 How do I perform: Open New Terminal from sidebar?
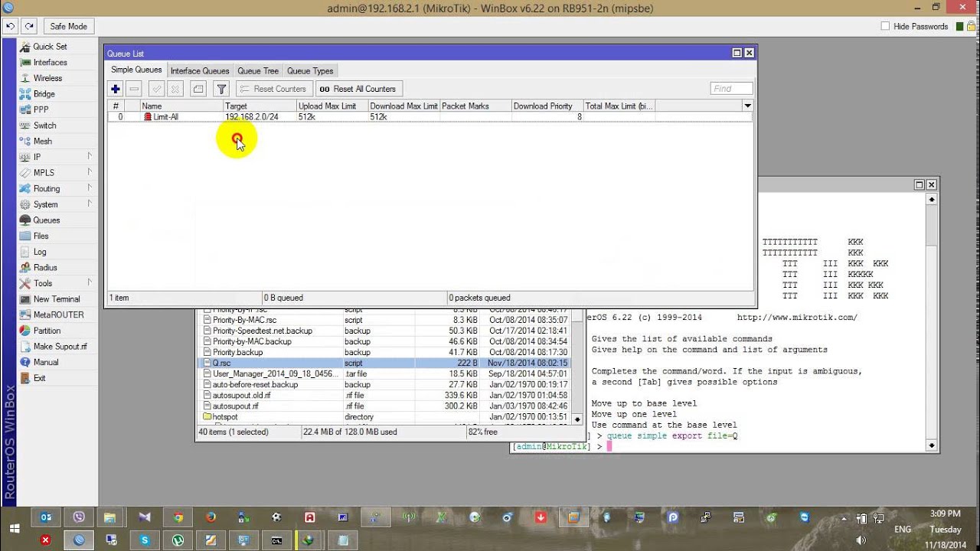(56, 299)
